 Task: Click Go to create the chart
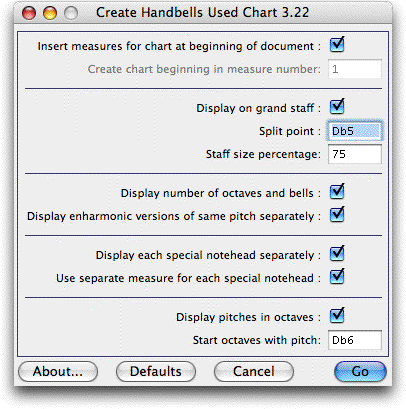click(x=360, y=372)
